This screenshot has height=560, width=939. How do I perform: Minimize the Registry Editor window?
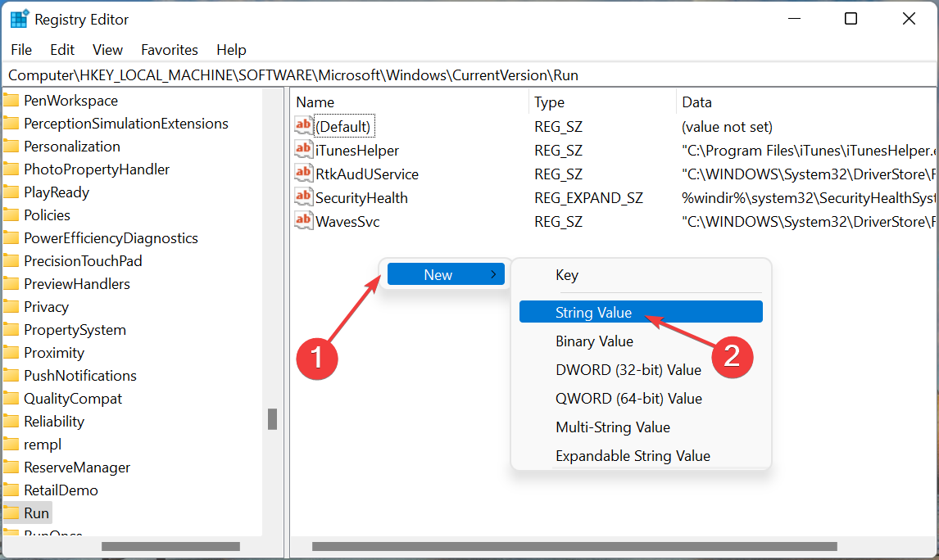(x=794, y=19)
